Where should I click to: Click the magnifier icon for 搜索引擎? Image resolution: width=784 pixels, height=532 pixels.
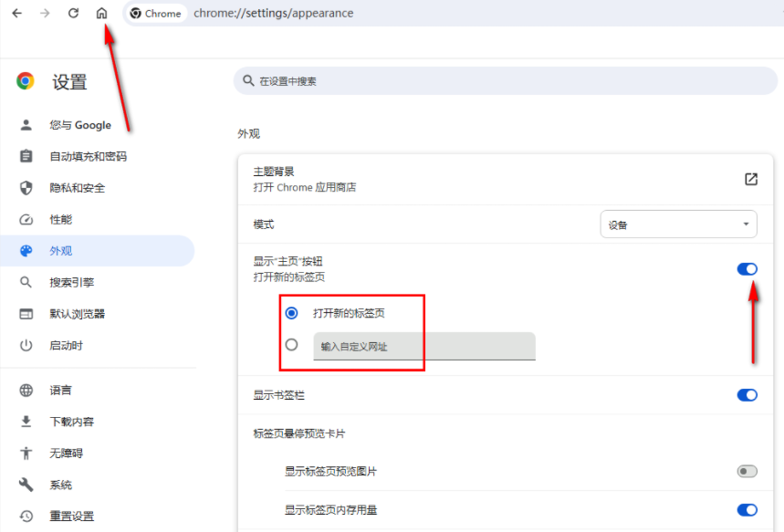click(26, 282)
